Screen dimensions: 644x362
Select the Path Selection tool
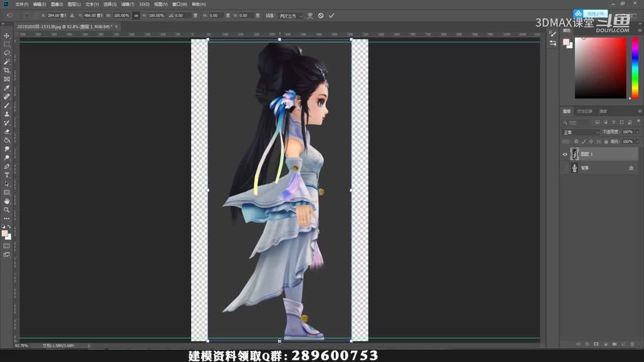pos(7,184)
